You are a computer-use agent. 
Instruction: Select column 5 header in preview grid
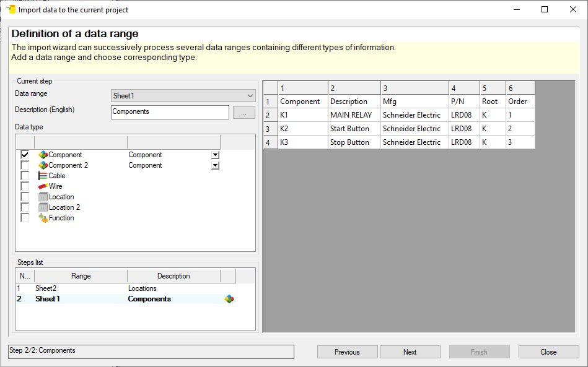493,88
